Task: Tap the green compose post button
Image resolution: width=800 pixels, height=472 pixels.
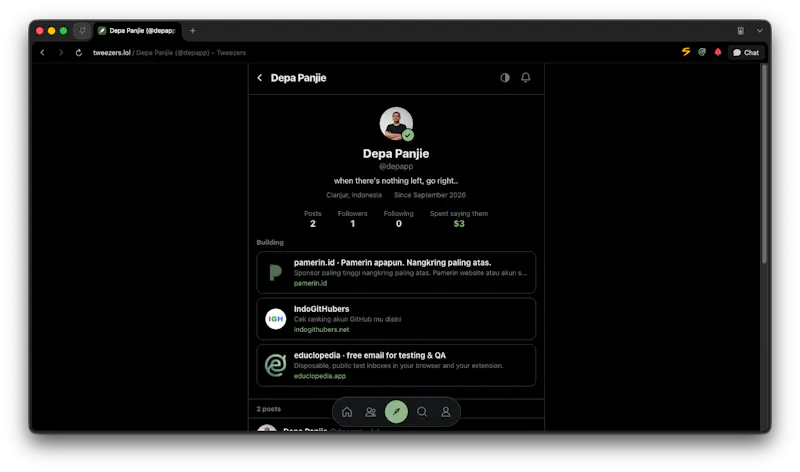Action: [x=396, y=411]
